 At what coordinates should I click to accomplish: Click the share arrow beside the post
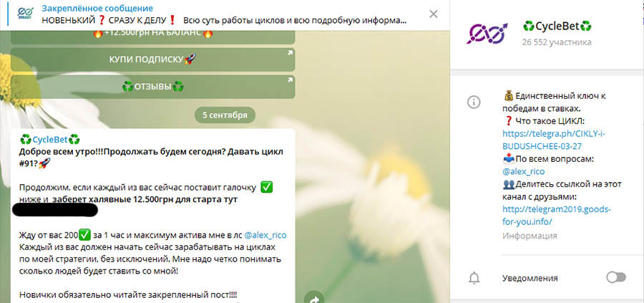pos(313,298)
